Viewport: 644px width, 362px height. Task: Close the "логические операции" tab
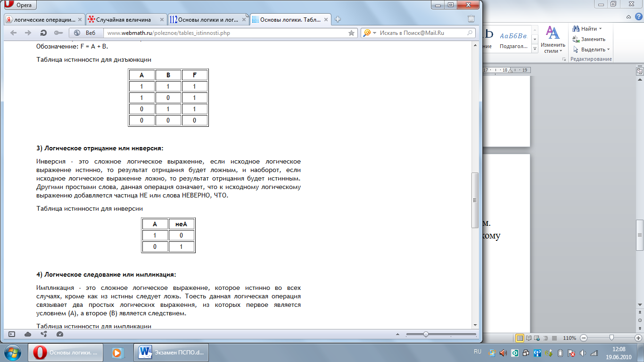[79, 20]
